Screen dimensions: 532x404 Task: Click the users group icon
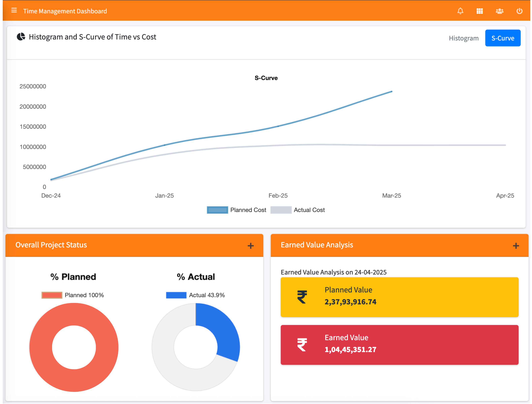point(499,11)
